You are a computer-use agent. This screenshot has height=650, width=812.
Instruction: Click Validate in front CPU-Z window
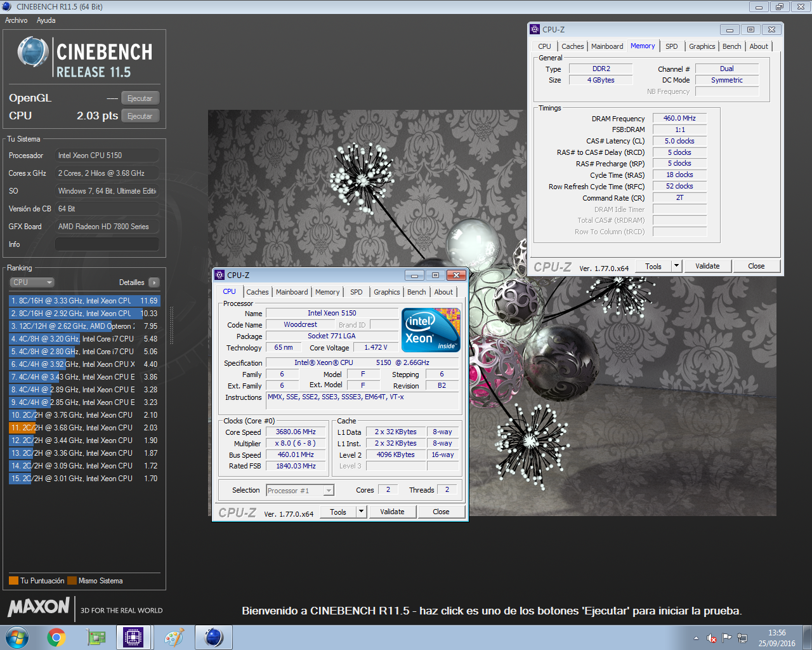392,512
